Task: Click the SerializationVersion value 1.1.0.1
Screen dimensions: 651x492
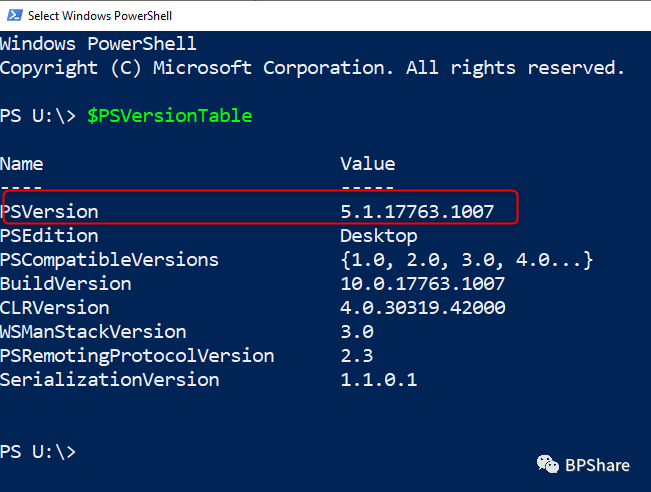Action: point(378,380)
